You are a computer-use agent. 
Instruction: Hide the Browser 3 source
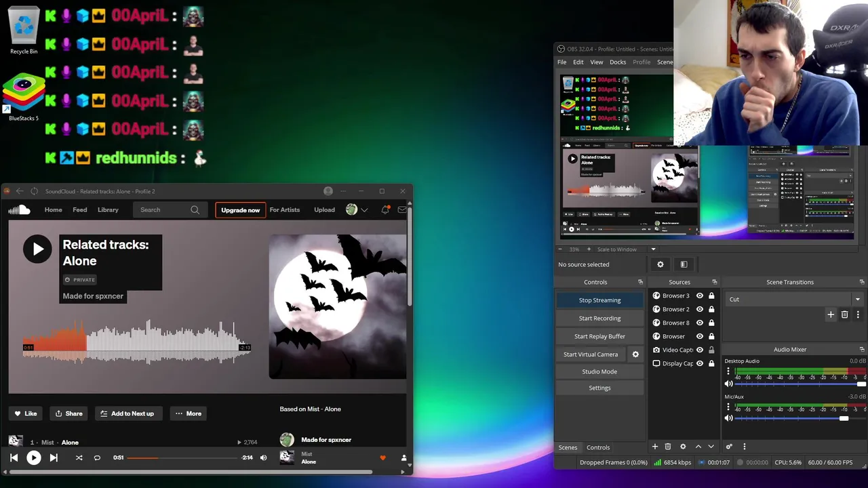click(700, 296)
